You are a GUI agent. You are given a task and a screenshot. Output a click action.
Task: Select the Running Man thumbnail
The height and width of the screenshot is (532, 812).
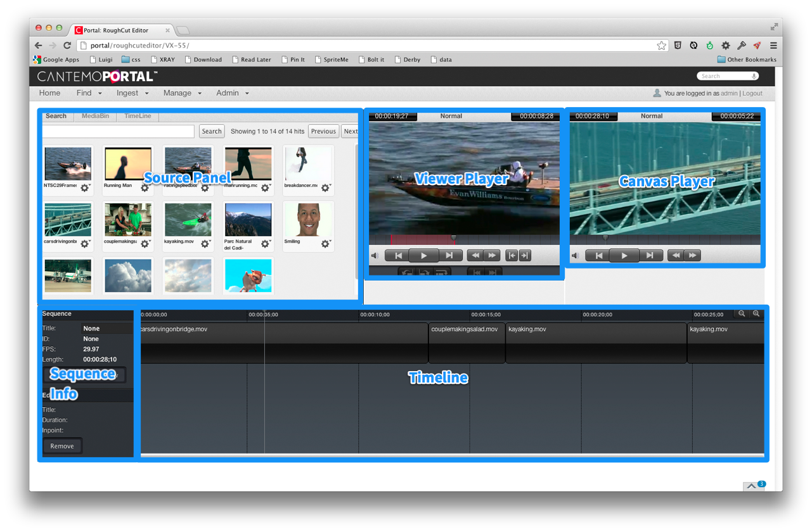point(128,164)
